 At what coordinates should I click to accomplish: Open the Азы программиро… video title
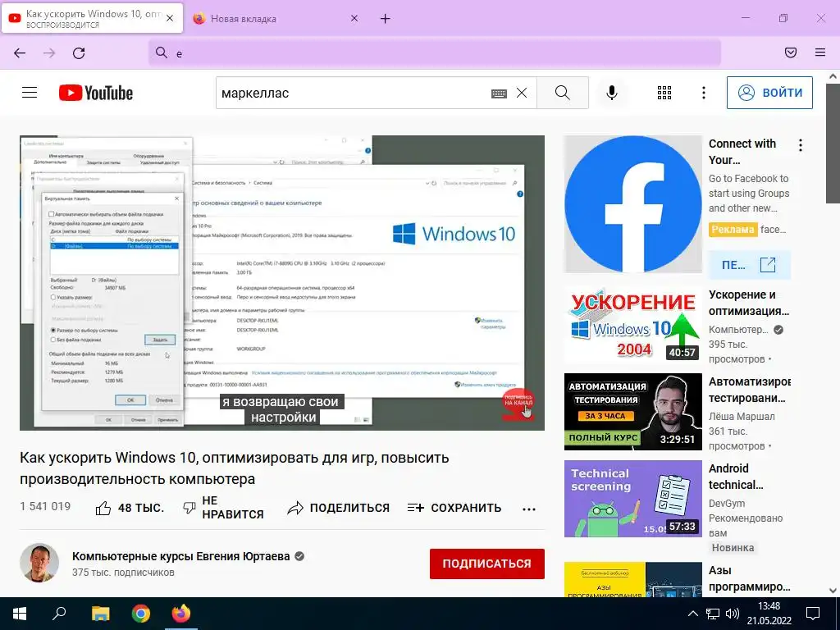click(x=749, y=578)
